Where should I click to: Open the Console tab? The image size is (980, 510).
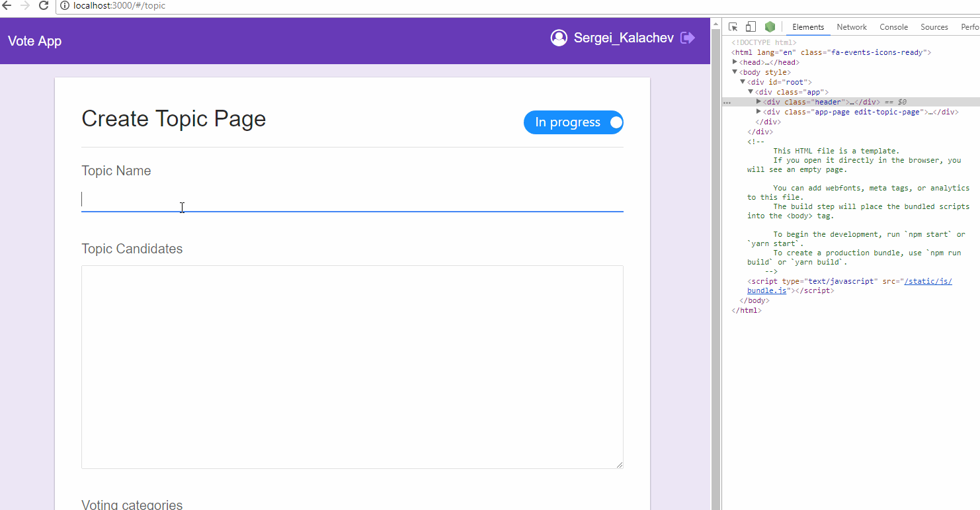[x=893, y=27]
